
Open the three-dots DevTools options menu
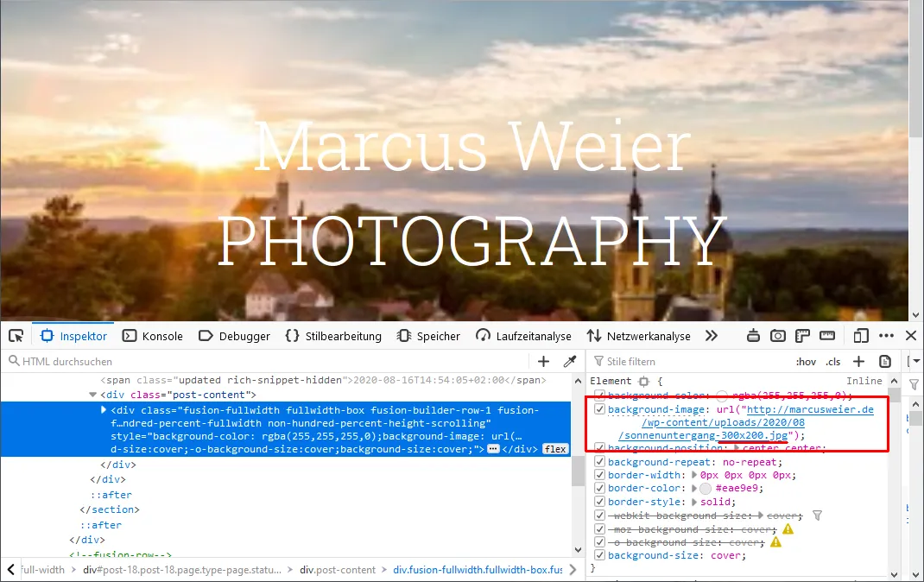(x=886, y=336)
